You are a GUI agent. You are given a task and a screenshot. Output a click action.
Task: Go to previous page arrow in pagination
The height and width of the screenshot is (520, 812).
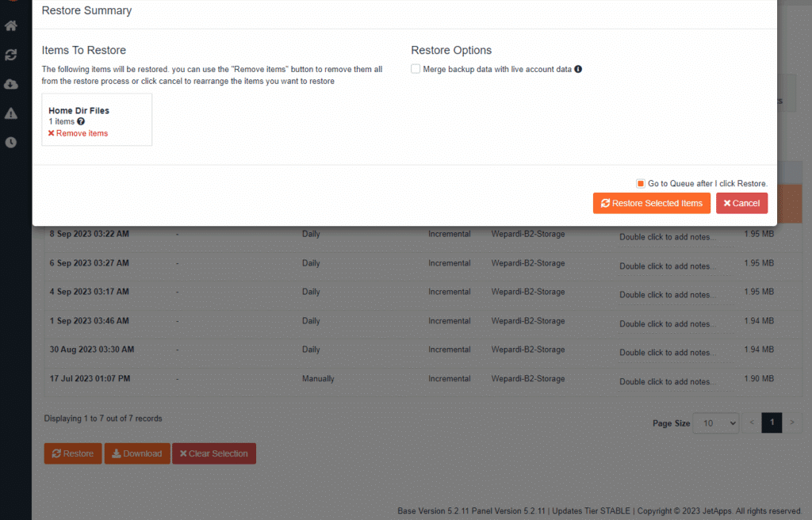click(x=753, y=423)
